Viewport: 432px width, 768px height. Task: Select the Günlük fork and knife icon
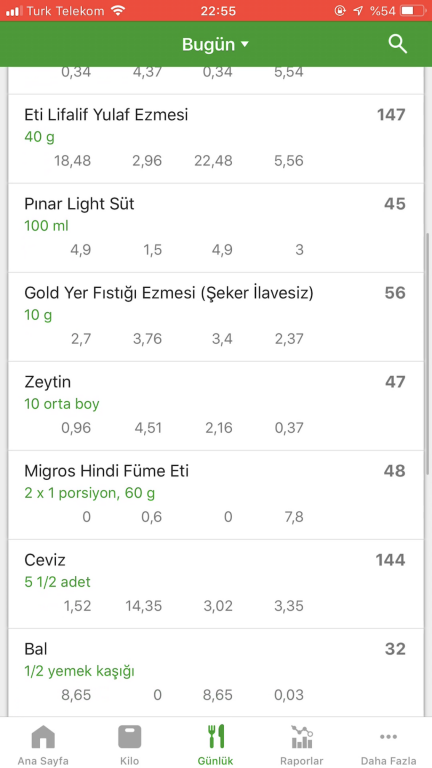(x=216, y=736)
